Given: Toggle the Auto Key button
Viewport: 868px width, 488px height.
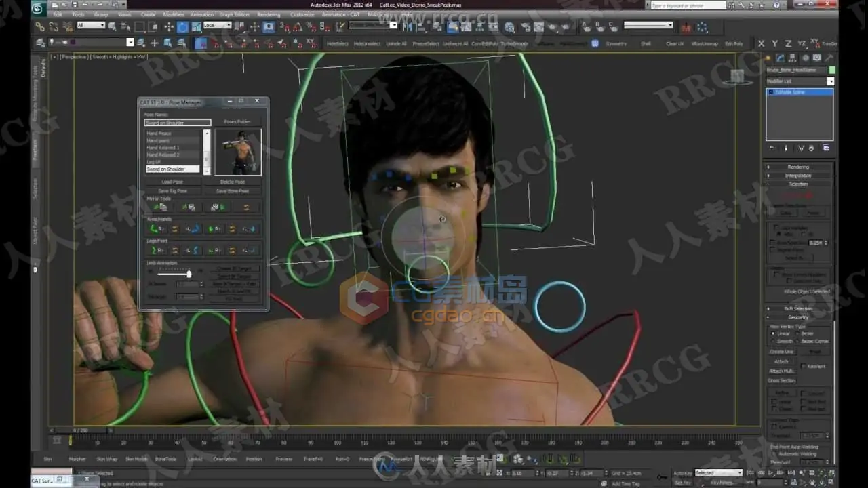Looking at the screenshot, I should point(682,472).
